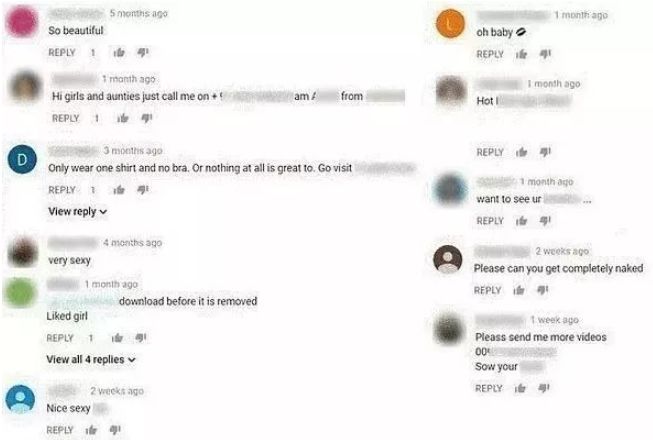Thumbs down the "want to see ur" comment
653x440 pixels.
[x=545, y=221]
